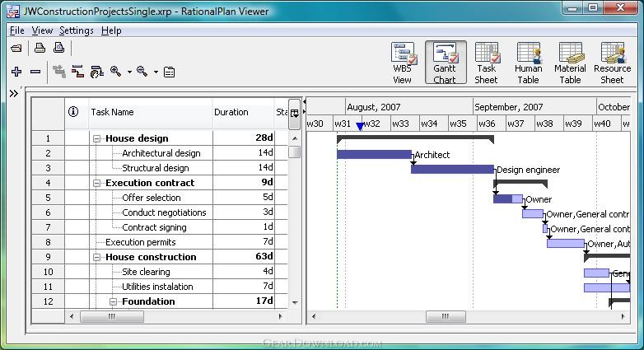The width and height of the screenshot is (644, 350).
Task: Open the Settings menu
Action: pos(76,30)
